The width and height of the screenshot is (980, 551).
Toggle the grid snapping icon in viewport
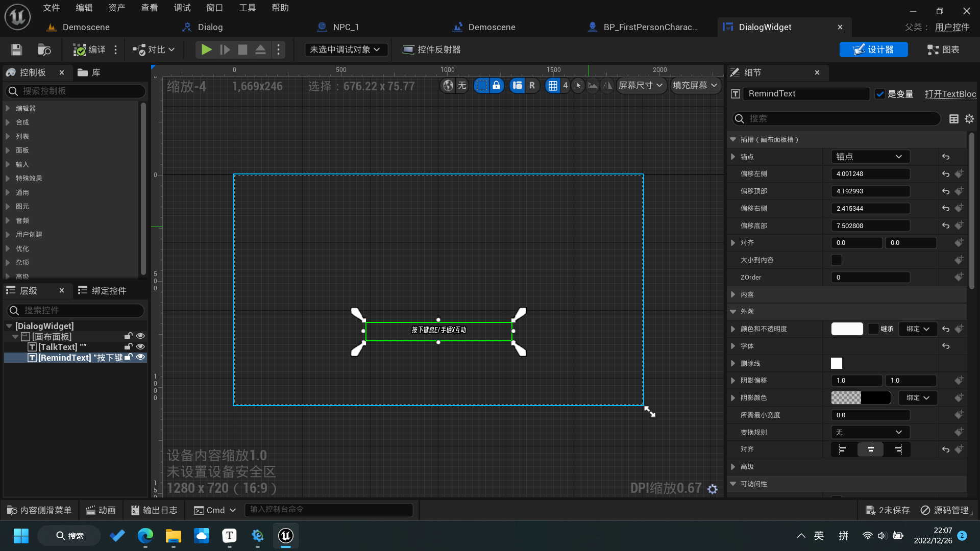(x=552, y=86)
